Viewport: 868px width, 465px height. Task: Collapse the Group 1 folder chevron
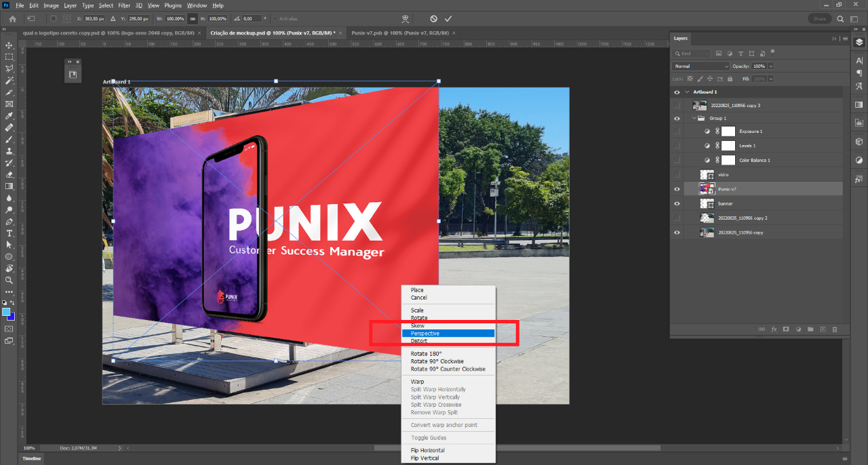click(694, 118)
